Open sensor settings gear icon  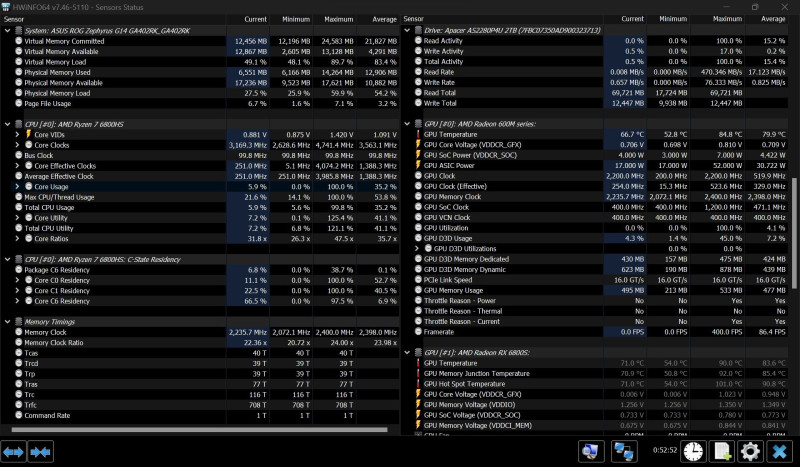pos(750,452)
